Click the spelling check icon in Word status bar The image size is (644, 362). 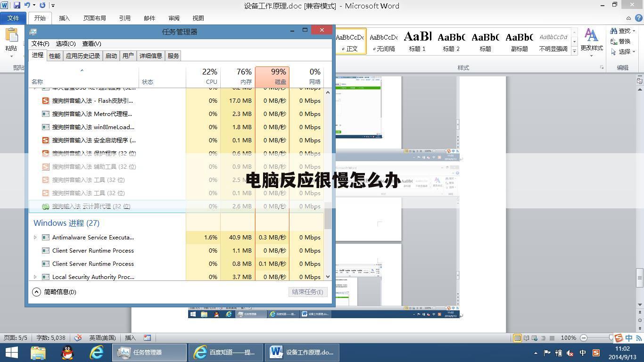coord(78,338)
